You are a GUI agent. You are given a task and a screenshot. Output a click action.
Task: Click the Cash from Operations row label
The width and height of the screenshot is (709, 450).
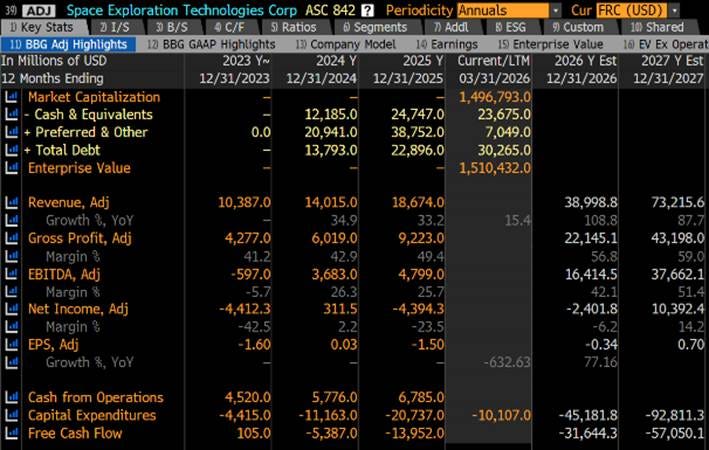(x=95, y=397)
